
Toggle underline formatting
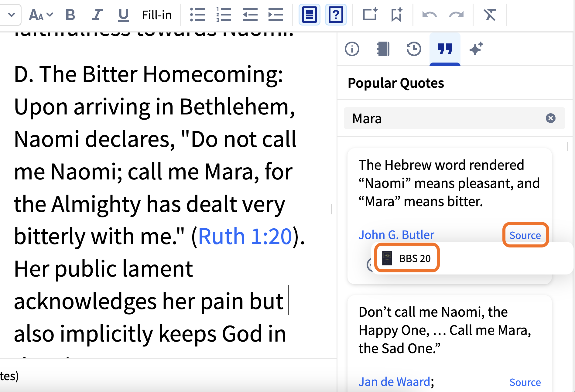pyautogui.click(x=123, y=15)
